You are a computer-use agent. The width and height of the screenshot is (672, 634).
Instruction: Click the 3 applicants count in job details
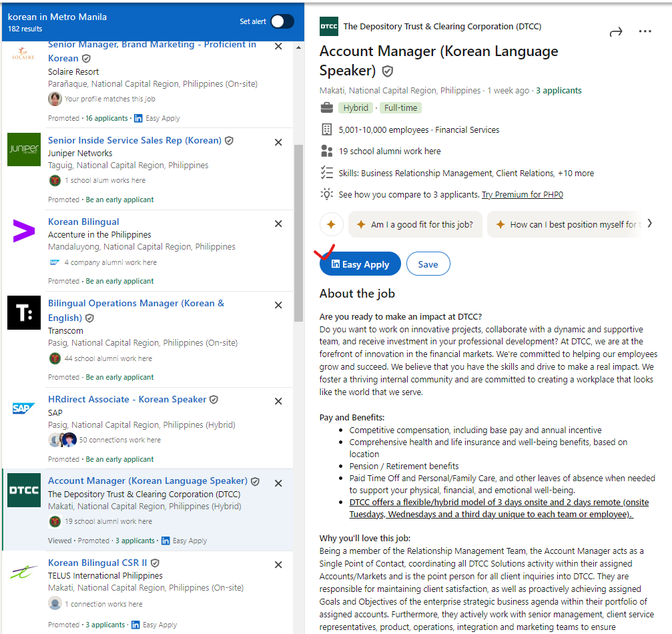(x=559, y=91)
